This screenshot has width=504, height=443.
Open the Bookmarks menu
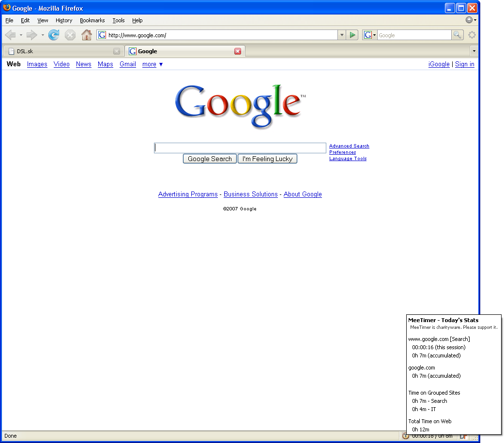tap(92, 20)
